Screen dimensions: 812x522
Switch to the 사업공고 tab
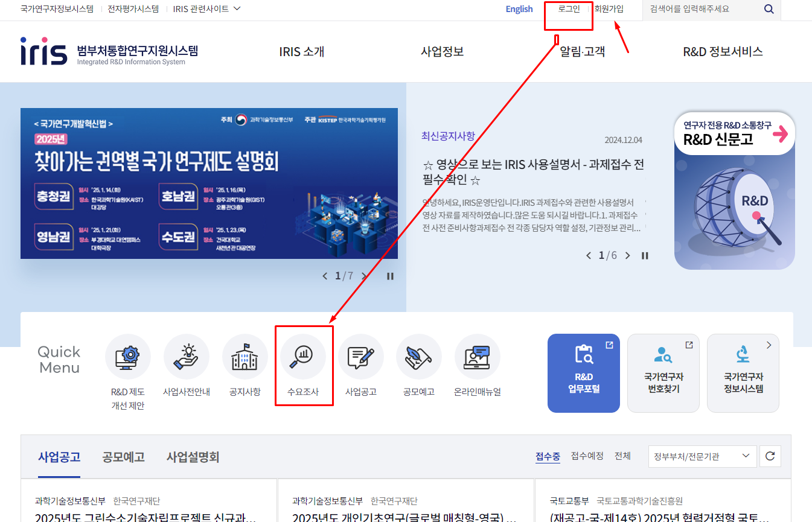coord(59,457)
